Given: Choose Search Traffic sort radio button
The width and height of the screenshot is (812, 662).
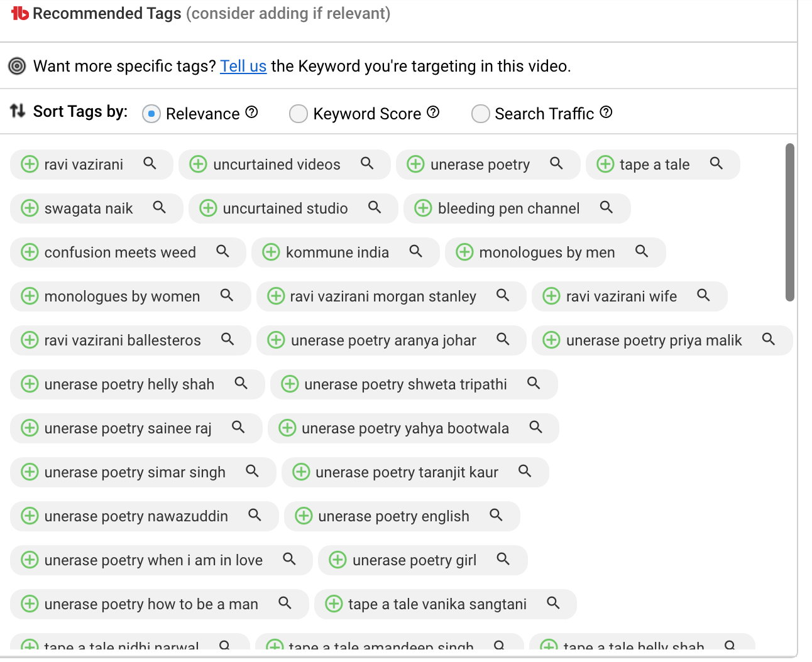Looking at the screenshot, I should [x=480, y=114].
